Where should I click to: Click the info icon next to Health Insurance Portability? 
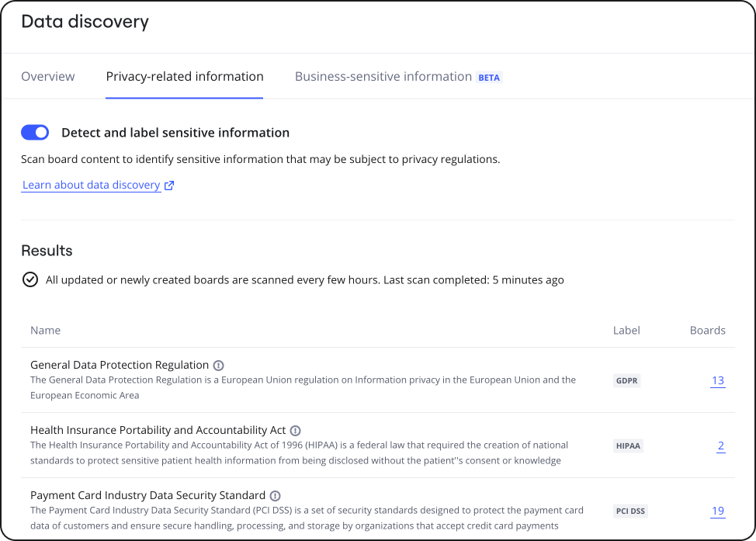click(x=296, y=431)
